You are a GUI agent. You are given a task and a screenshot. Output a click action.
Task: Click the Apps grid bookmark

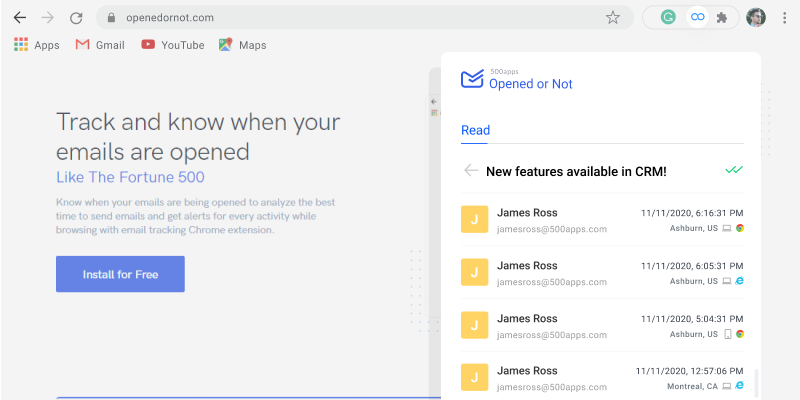(37, 45)
